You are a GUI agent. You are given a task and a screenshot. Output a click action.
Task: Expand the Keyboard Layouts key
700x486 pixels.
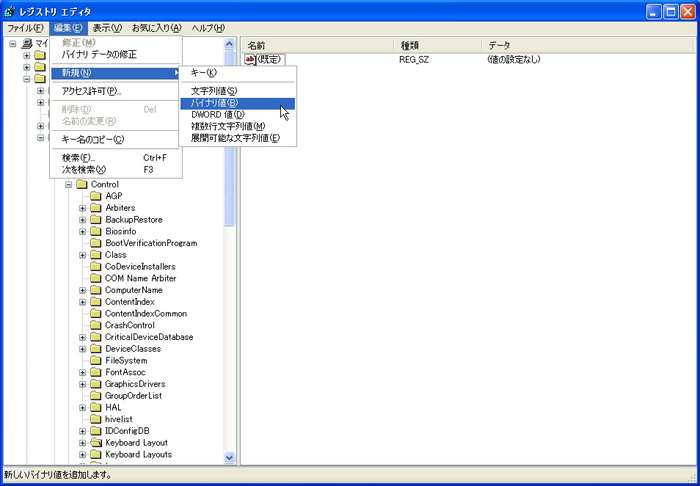tap(83, 454)
